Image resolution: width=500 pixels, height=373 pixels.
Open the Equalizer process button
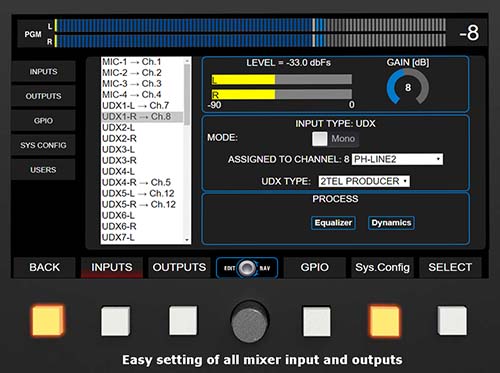[333, 223]
